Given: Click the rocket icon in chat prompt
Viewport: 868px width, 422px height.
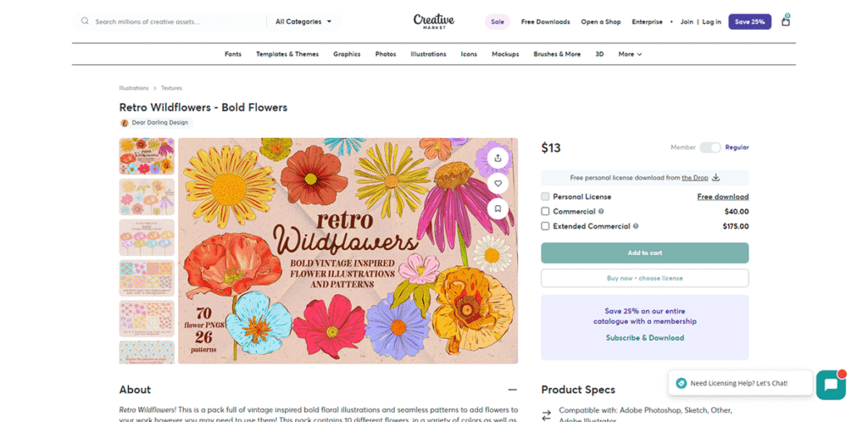Looking at the screenshot, I should point(682,383).
